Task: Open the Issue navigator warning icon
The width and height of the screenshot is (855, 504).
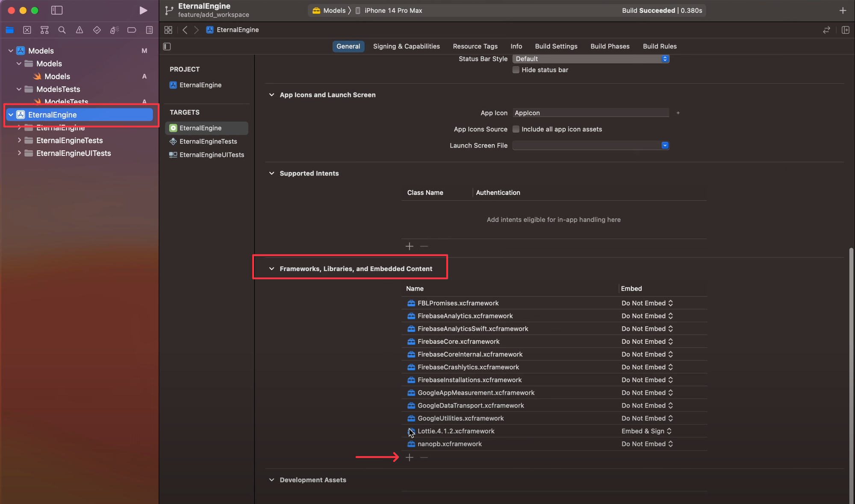Action: [80, 30]
